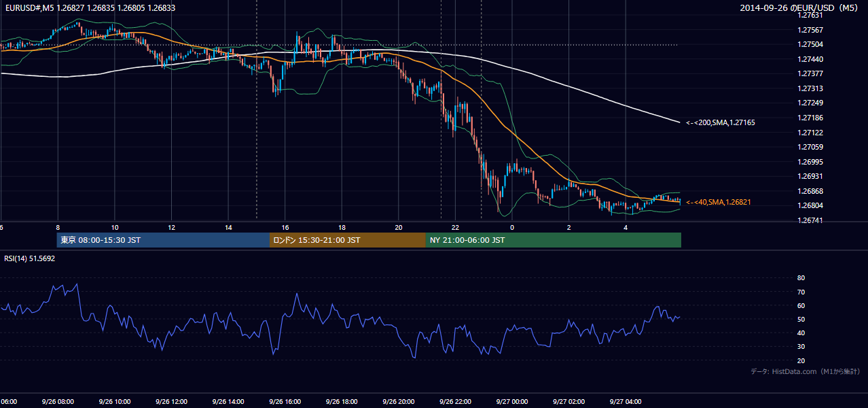Click the 9/26 14:00 time label
The height and width of the screenshot is (408, 868).
point(228,401)
